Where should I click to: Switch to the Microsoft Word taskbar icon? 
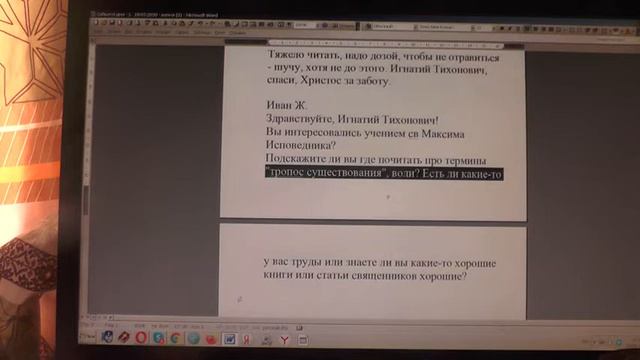229,339
